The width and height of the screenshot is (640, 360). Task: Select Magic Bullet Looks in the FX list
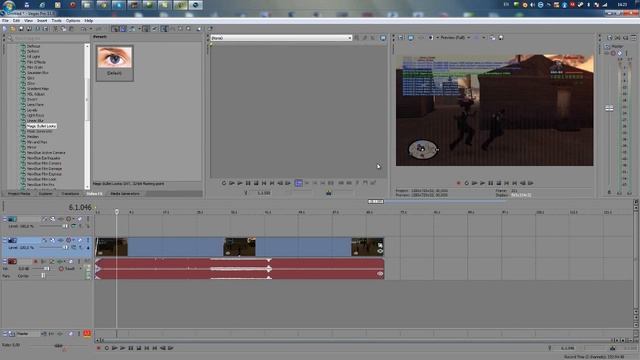(41, 126)
